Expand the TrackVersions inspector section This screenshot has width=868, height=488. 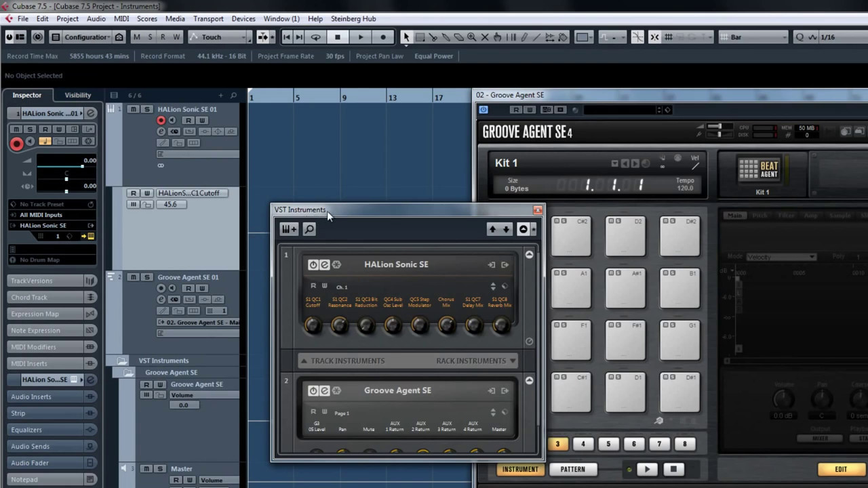point(52,281)
